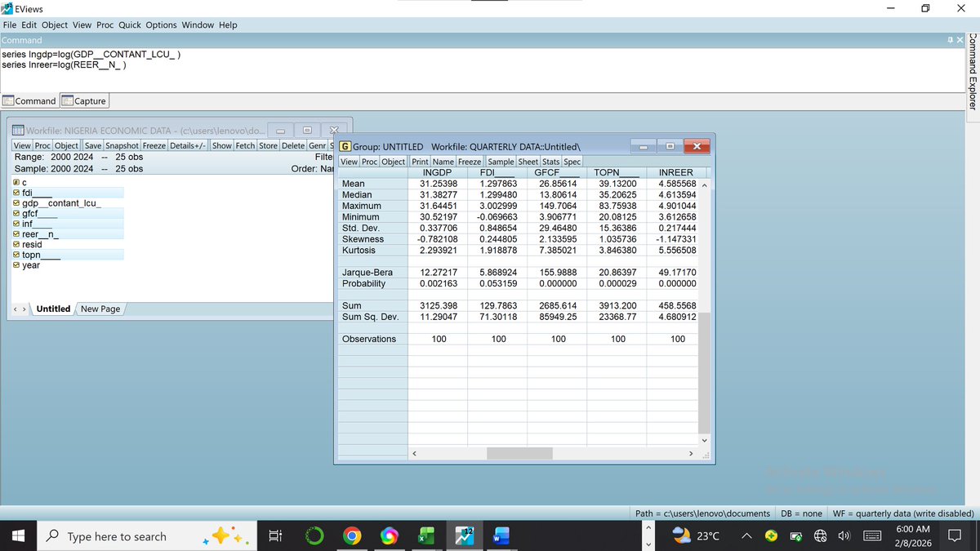Open Object dropdown in Group window
The height and width of the screenshot is (551, 980).
[x=394, y=161]
